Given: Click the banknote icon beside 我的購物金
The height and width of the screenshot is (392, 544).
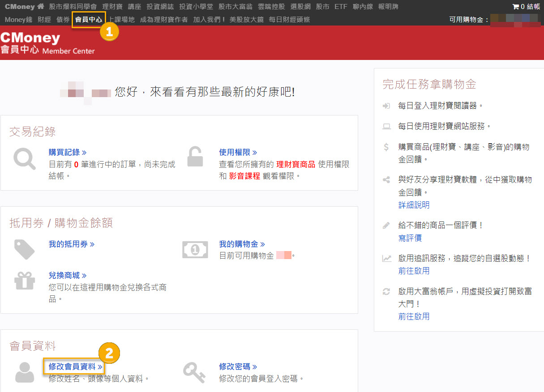Looking at the screenshot, I should coord(195,250).
